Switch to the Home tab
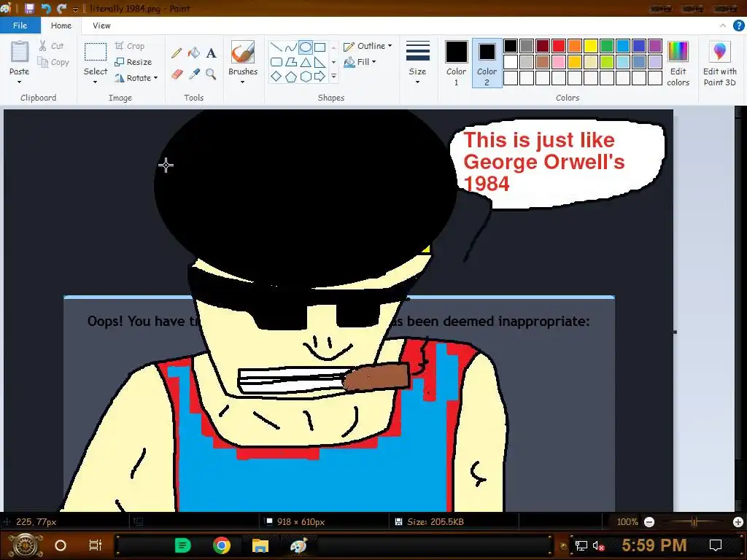 pos(61,26)
